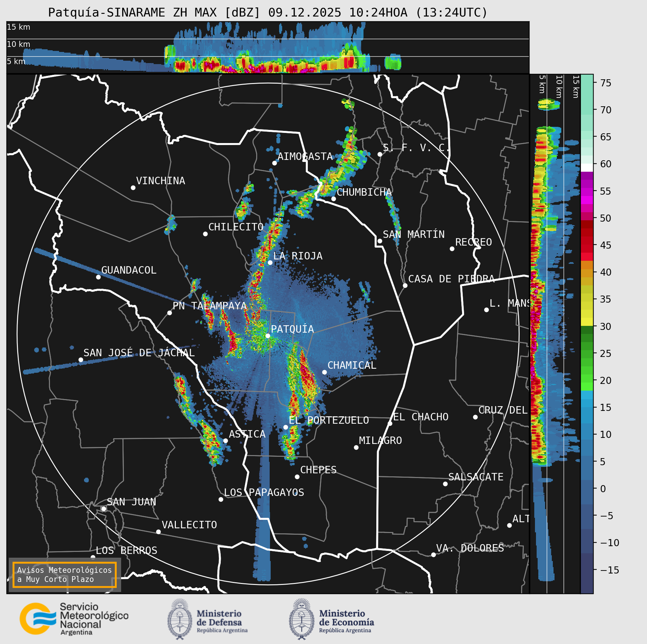
Task: Click the El Chacho marker dot
Action: click(390, 423)
